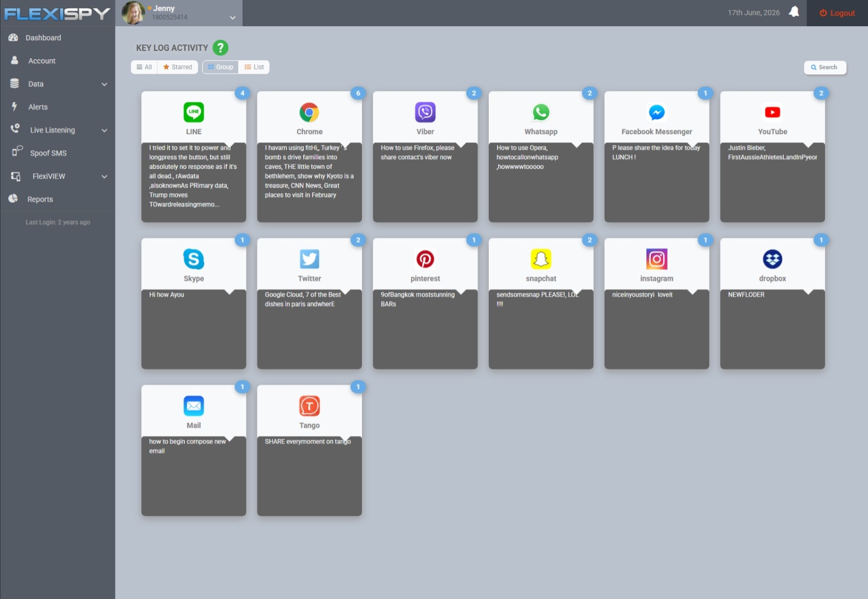Expand the FlexiVIEW chevron
This screenshot has height=599, width=868.
tap(104, 177)
